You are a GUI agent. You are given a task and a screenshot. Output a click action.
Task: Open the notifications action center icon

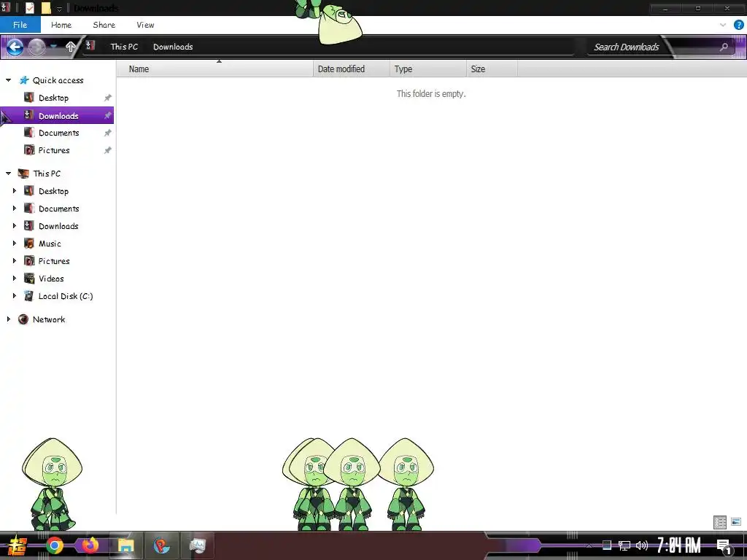click(724, 546)
